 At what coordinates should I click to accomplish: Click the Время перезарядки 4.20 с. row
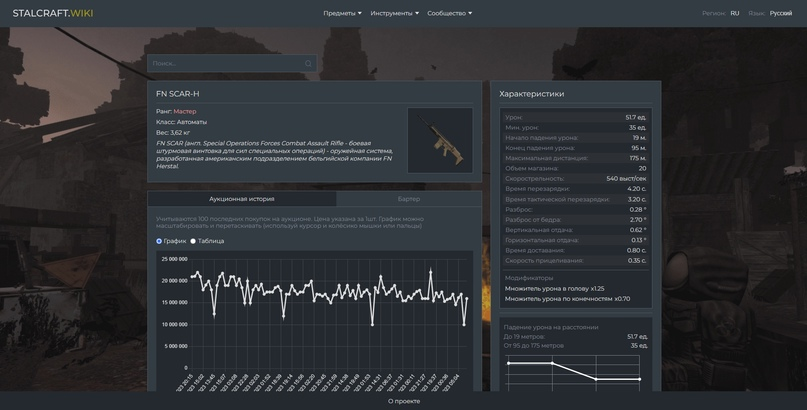575,189
